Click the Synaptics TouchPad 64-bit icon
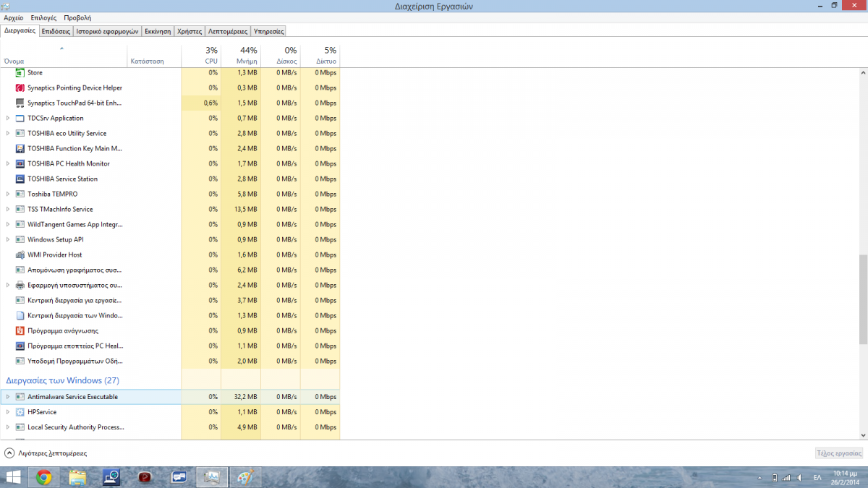Screen dimensions: 868x488 pos(20,103)
